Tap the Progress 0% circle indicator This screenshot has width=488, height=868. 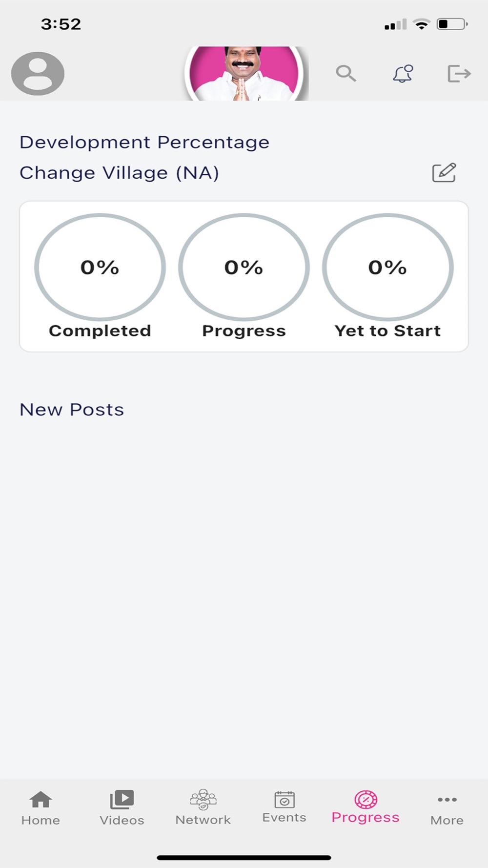click(244, 267)
